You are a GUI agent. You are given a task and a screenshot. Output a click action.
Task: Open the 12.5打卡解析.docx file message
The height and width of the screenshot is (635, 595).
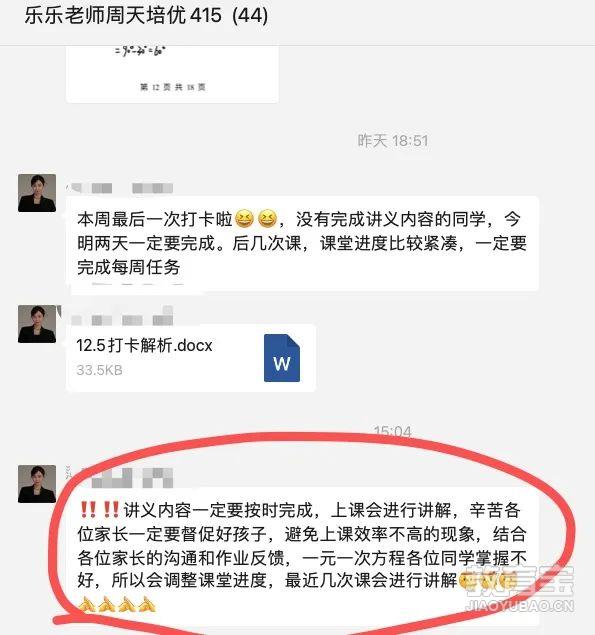coord(191,358)
